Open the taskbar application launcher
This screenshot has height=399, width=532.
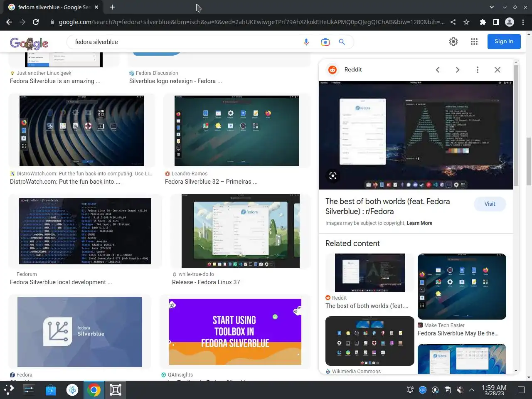pos(9,390)
